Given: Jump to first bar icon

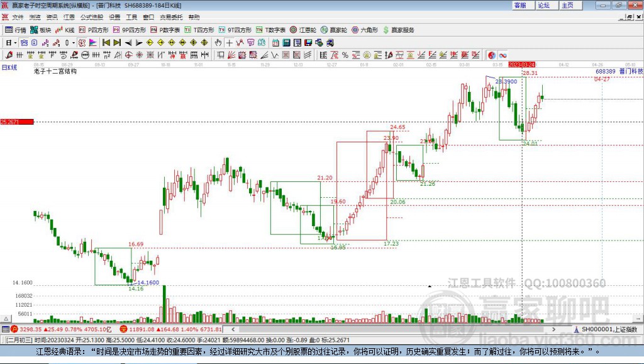Looking at the screenshot, I should pyautogui.click(x=106, y=43).
